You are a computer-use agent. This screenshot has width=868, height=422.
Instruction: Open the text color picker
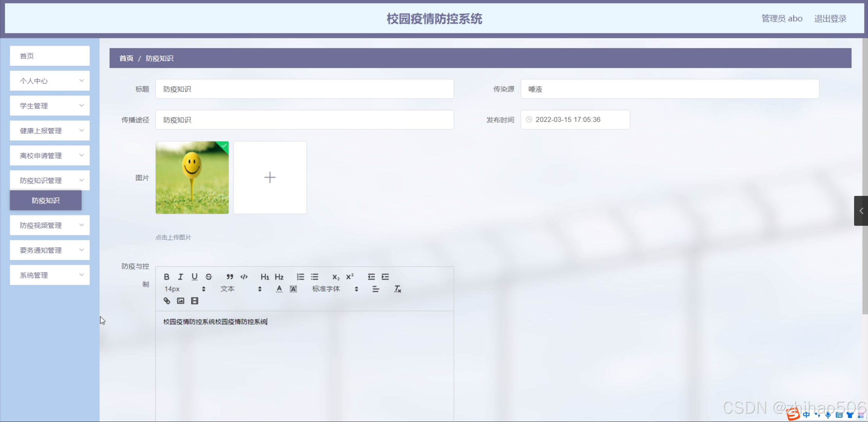[279, 289]
